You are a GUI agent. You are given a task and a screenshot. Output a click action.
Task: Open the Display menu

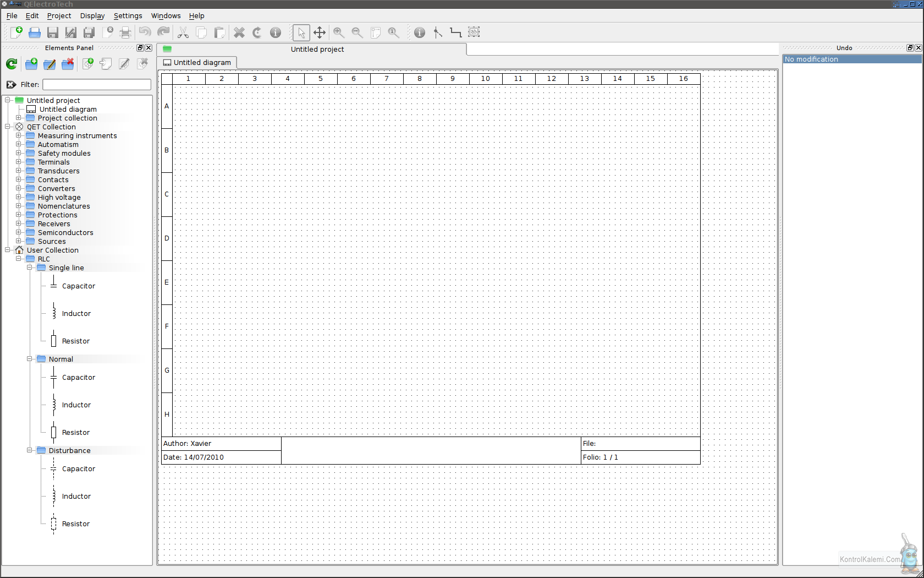click(x=92, y=16)
